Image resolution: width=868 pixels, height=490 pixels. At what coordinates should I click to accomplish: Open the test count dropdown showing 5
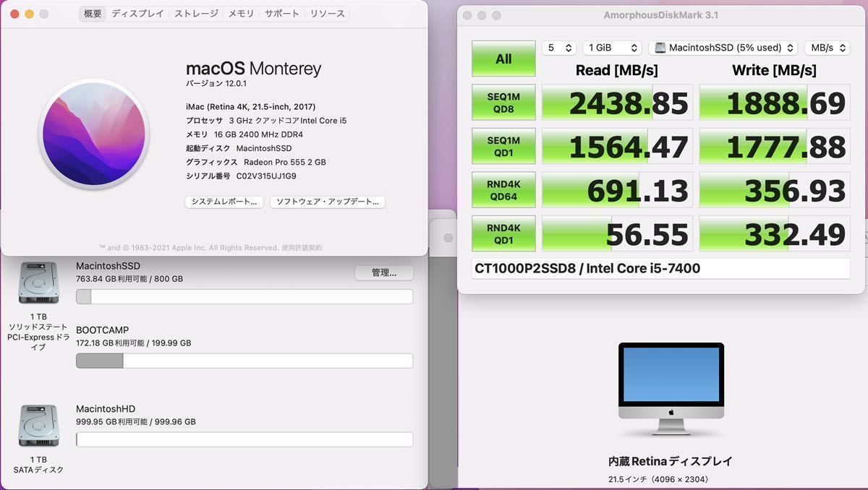[559, 48]
